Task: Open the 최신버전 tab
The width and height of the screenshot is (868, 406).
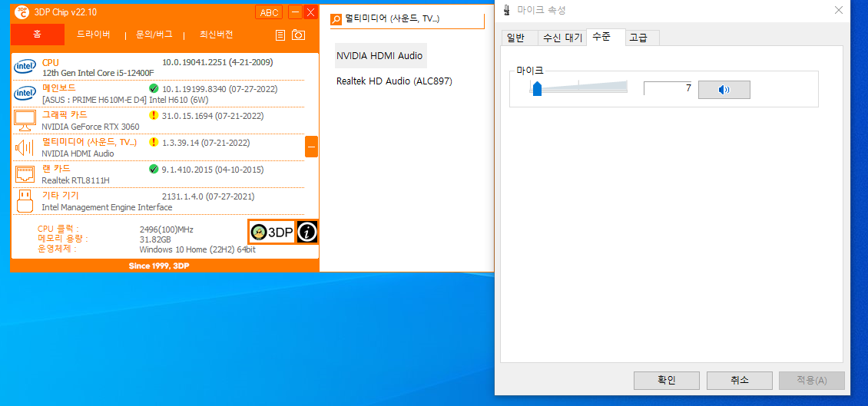Action: coord(216,35)
